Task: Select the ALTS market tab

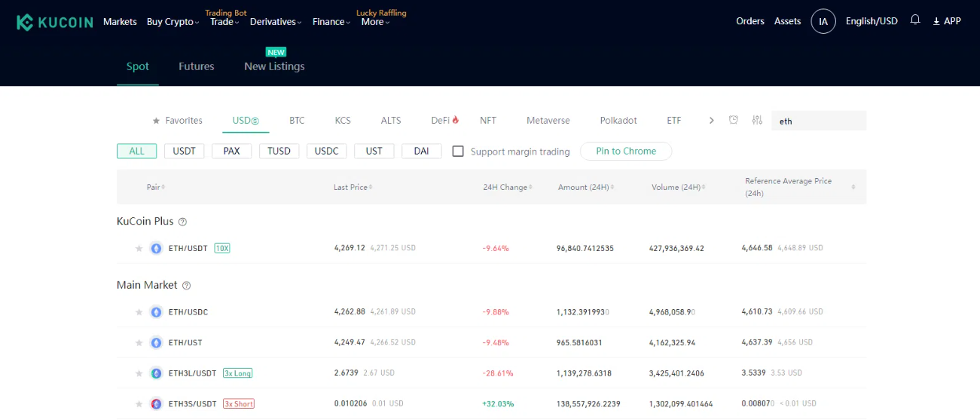Action: pyautogui.click(x=391, y=121)
